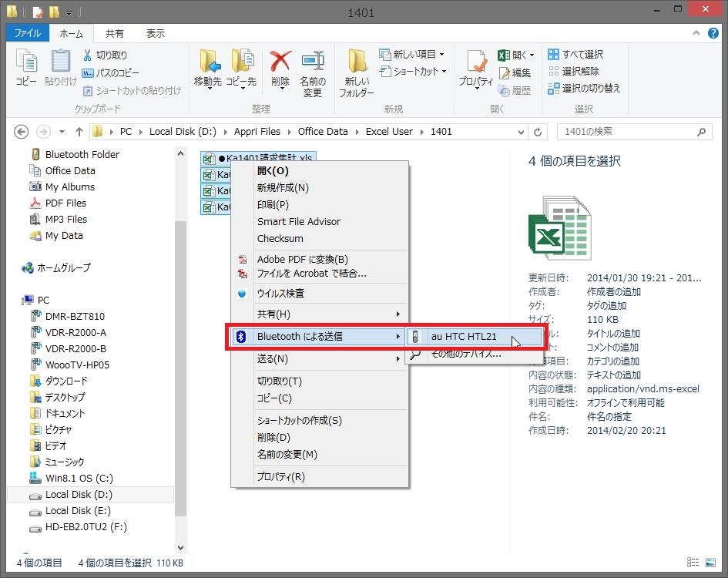
Task: Open the New item (新しい項目) dropdown
Action: (x=411, y=55)
